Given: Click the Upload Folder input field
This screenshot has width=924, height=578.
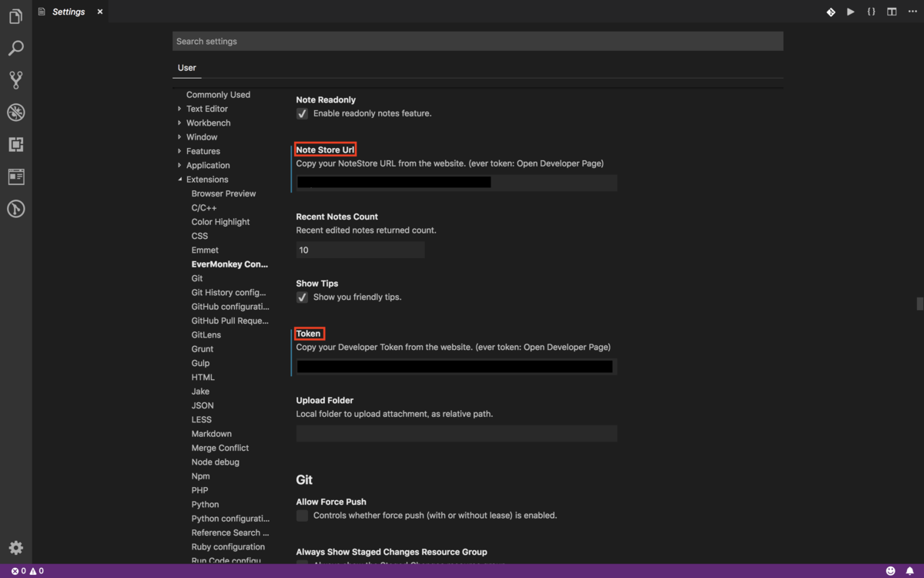Looking at the screenshot, I should tap(457, 433).
